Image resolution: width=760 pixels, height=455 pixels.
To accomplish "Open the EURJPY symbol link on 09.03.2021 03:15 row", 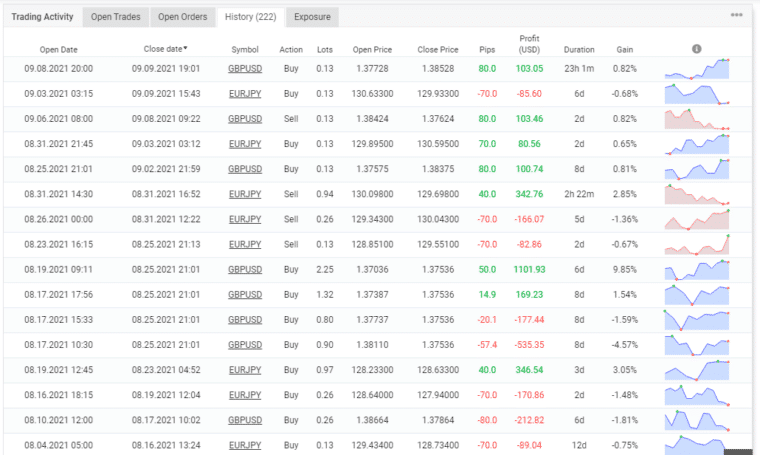I will point(245,94).
